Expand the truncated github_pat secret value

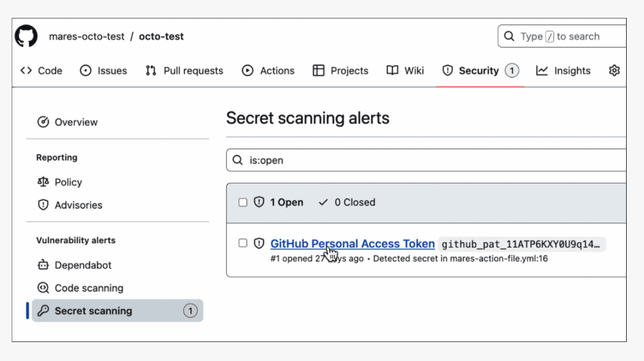coord(522,243)
